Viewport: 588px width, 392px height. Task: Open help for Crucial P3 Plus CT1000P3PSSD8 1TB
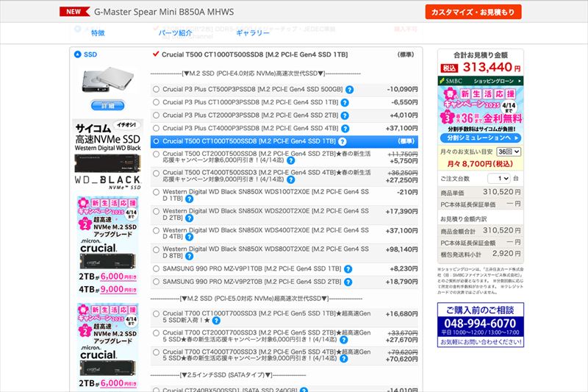[345, 102]
